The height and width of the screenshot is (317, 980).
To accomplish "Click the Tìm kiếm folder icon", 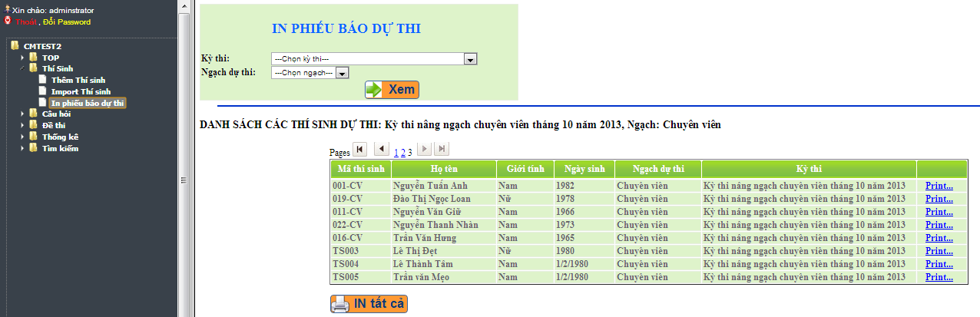I will [33, 148].
